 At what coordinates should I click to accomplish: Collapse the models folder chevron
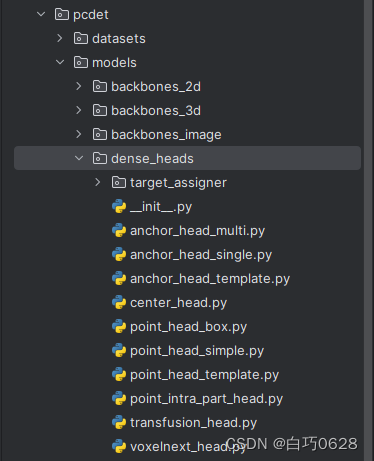click(60, 62)
